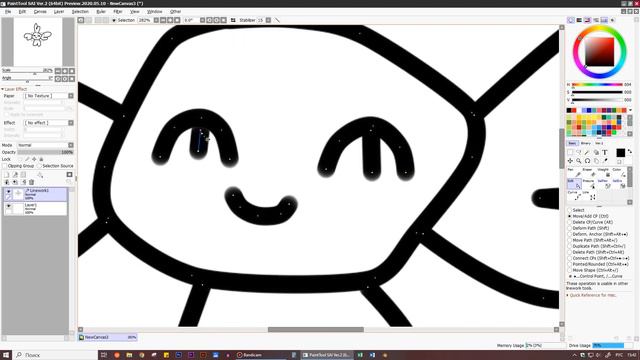This screenshot has width=640, height=360.
Task: Toggle the swatches panel icon
Action: [x=604, y=20]
